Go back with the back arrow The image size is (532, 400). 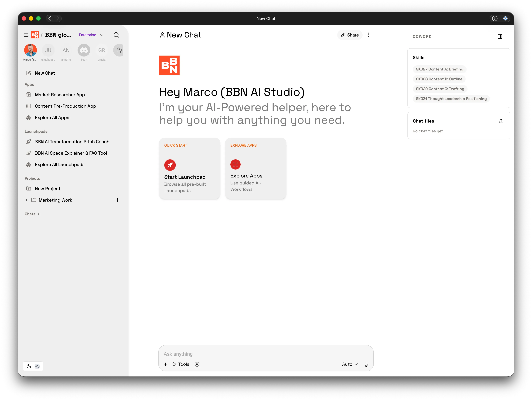tap(50, 19)
